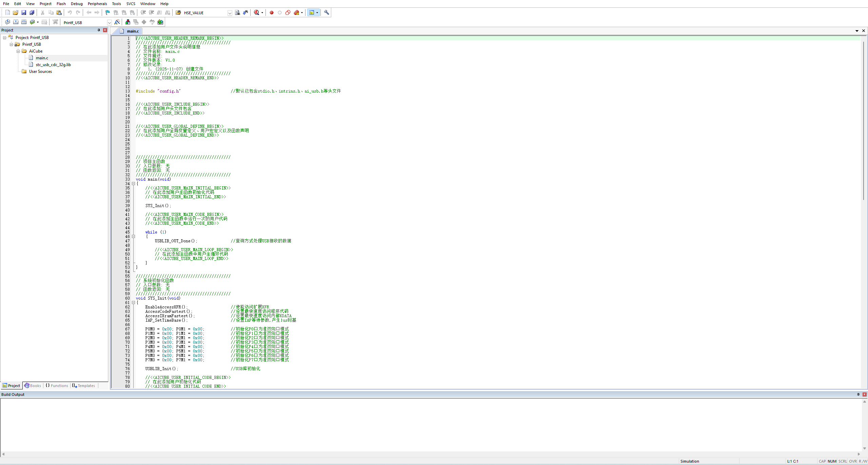The image size is (868, 465).
Task: Expand the HSE_VALUE find dropdown
Action: pyautogui.click(x=230, y=13)
